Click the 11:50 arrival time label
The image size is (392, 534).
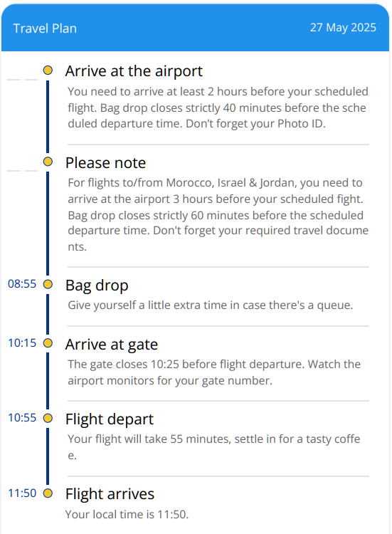click(22, 493)
